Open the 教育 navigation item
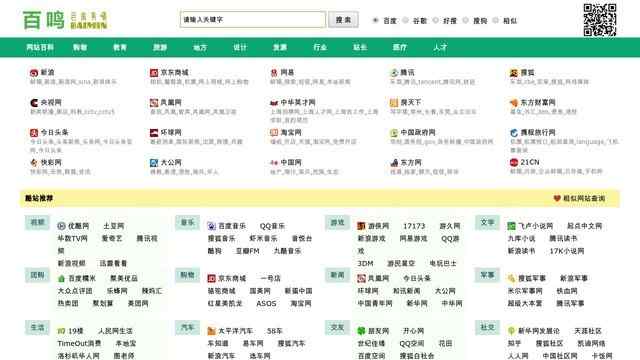 [120, 47]
